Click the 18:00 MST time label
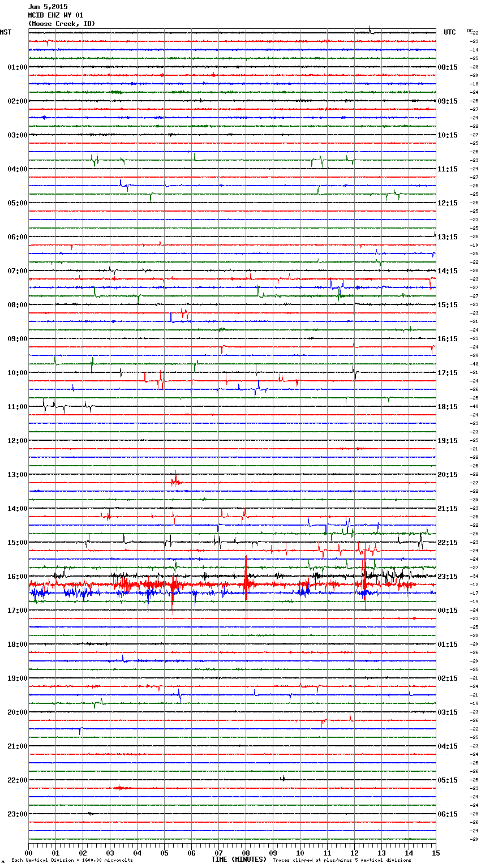The image size is (481, 868). (18, 644)
